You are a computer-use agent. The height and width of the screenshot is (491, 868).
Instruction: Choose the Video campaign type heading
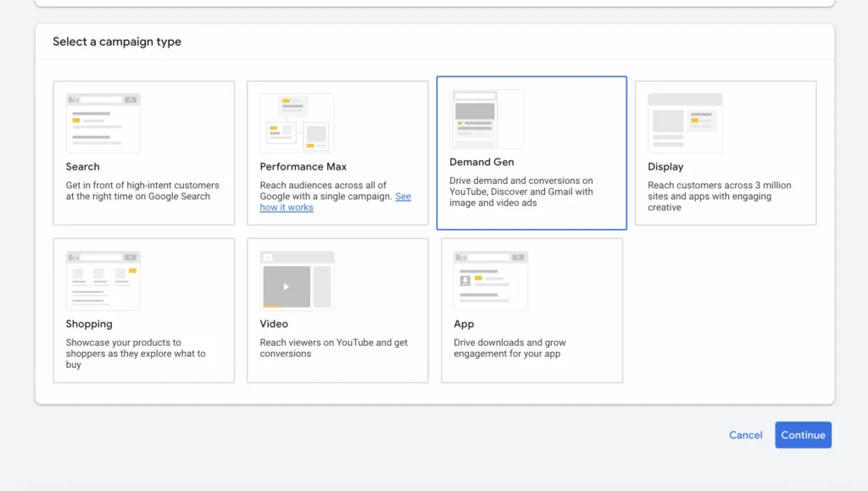pyautogui.click(x=274, y=324)
